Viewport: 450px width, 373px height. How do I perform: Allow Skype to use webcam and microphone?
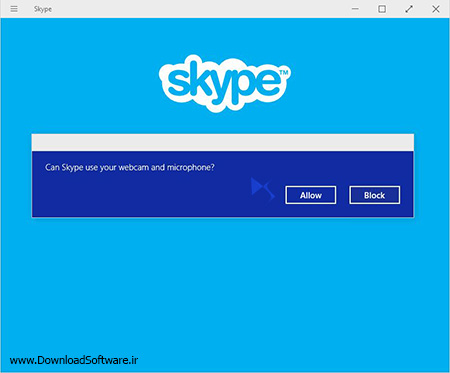point(311,195)
